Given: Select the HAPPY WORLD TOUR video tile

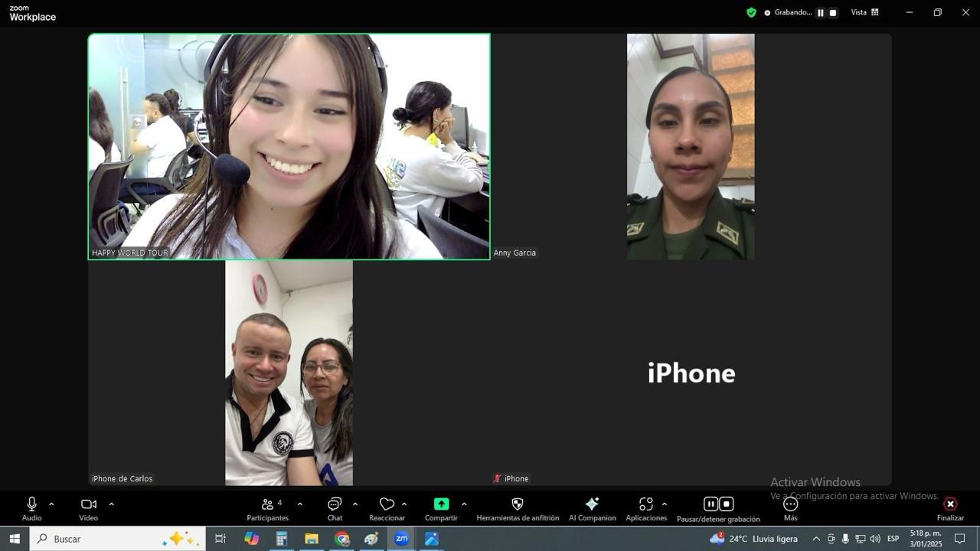Looking at the screenshot, I should 289,146.
